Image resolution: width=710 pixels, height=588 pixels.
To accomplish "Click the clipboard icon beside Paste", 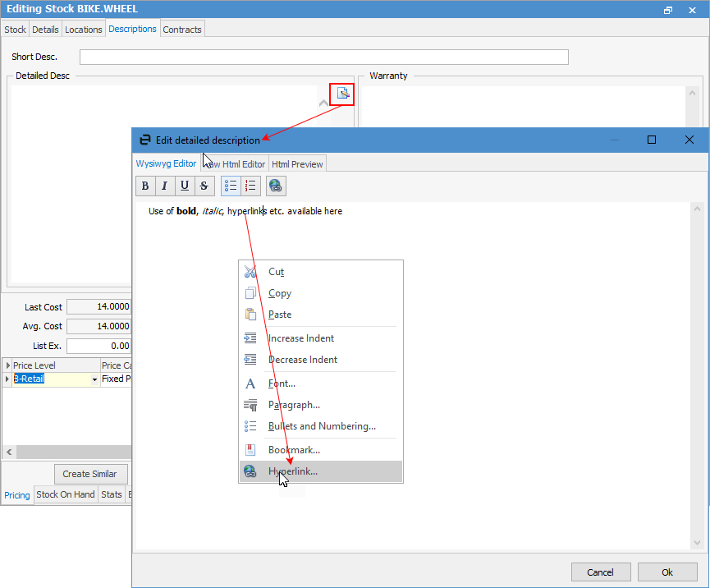I will tap(250, 314).
